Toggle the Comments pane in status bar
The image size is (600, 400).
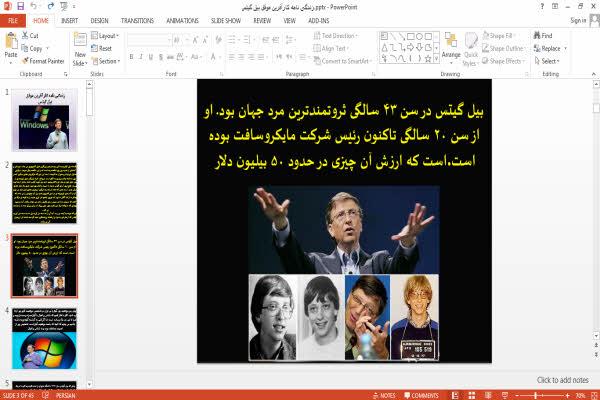(421, 395)
